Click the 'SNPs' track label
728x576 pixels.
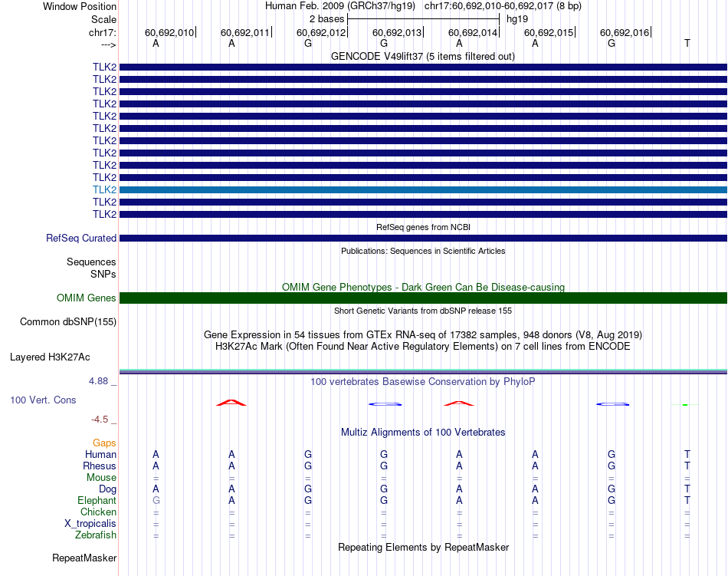pos(103,274)
